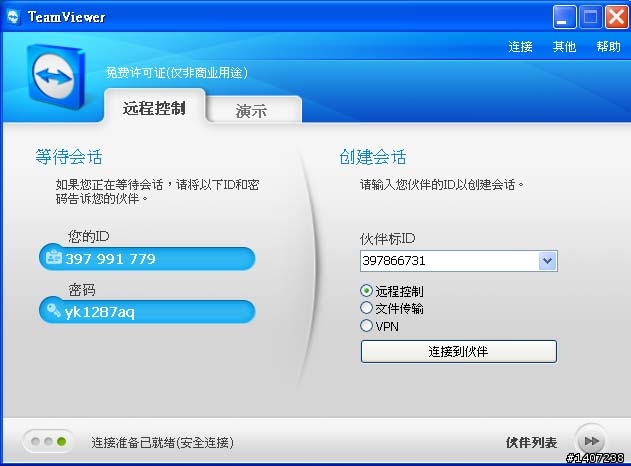Viewport: 631px width, 466px height.
Task: Click the 伙伴标ID label
Action: point(388,239)
